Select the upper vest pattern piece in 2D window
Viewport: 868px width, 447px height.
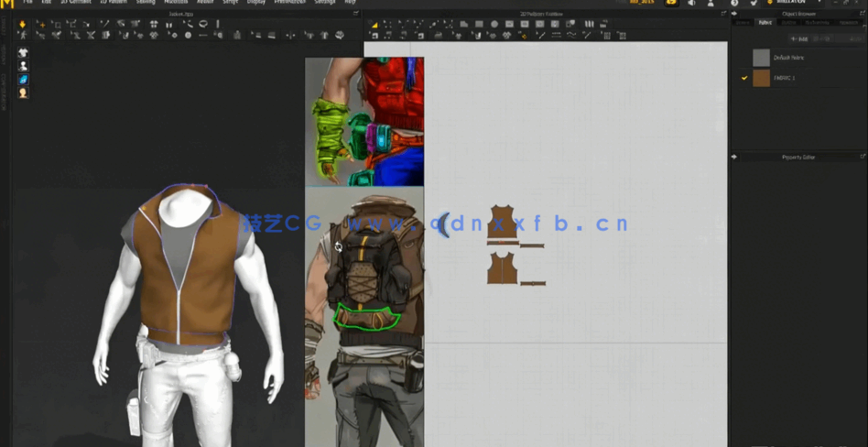pyautogui.click(x=503, y=223)
